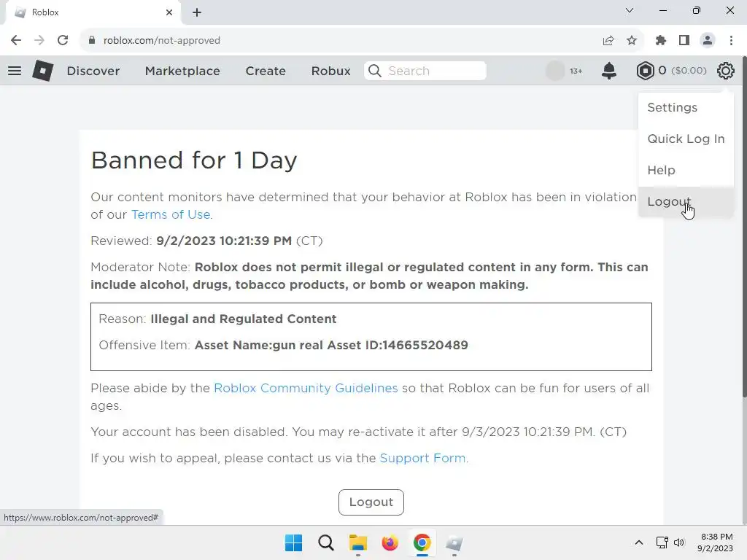Screen dimensions: 747x560
Task: Click the Roblox browser tab
Action: click(93, 13)
